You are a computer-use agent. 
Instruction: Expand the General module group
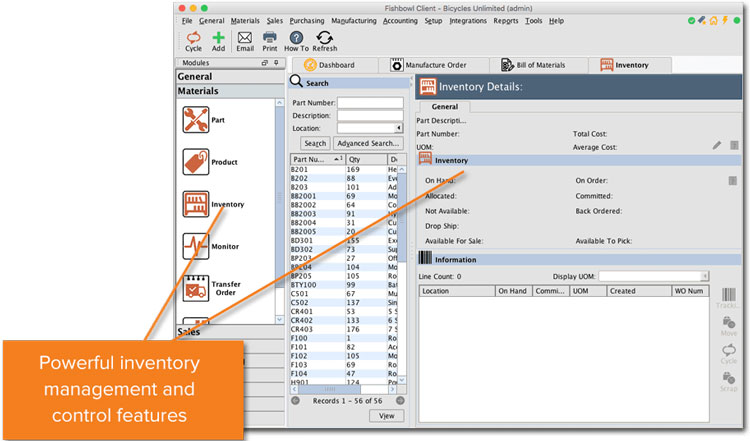point(230,77)
